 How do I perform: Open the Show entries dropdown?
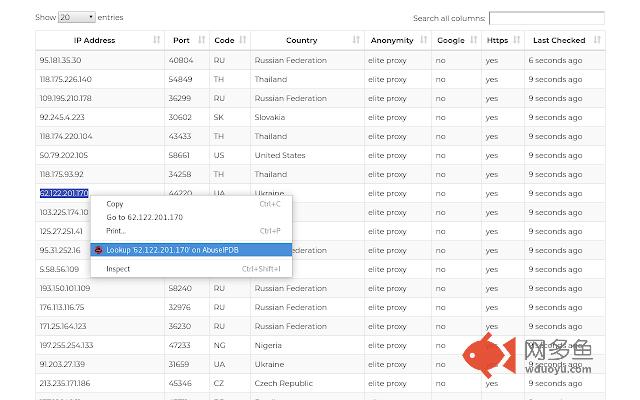[x=77, y=17]
